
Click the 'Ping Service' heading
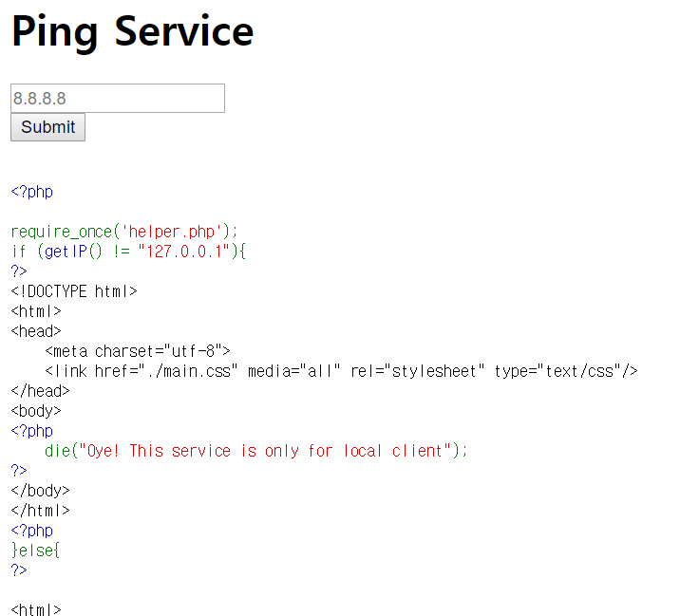132,32
